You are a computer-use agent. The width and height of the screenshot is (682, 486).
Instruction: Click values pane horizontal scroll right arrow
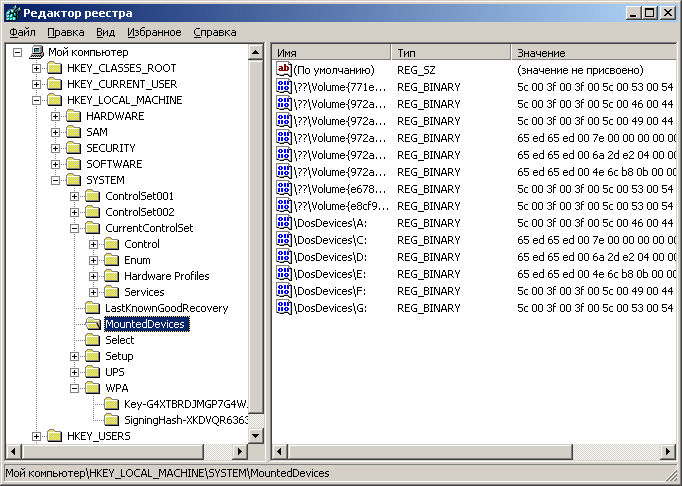[x=668, y=452]
